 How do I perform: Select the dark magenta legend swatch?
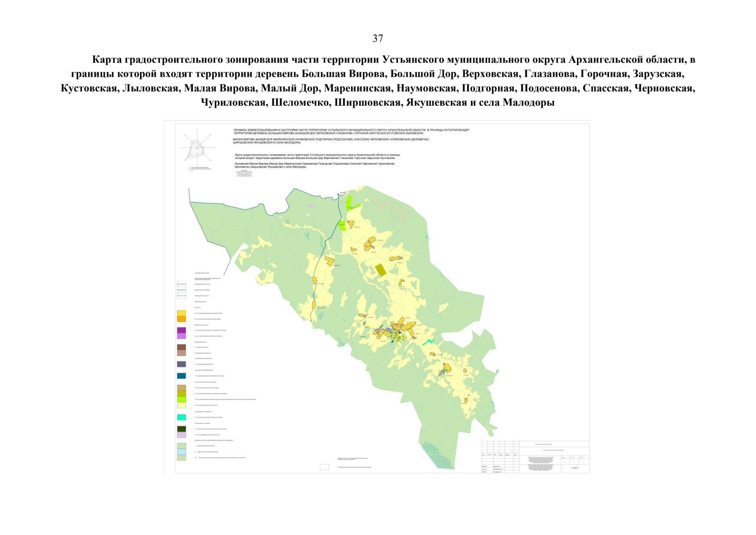[x=181, y=330]
